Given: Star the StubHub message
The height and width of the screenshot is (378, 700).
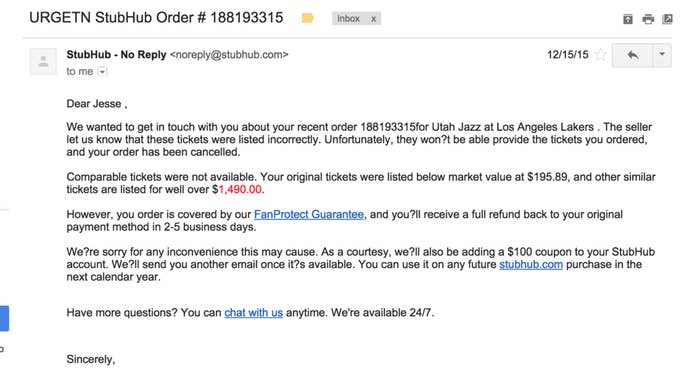Looking at the screenshot, I should (601, 55).
